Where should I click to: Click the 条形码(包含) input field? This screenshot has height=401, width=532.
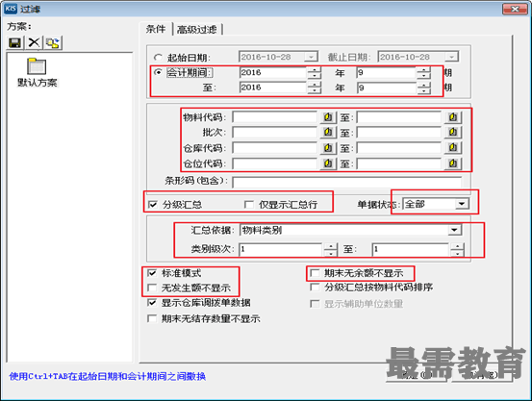click(x=346, y=181)
